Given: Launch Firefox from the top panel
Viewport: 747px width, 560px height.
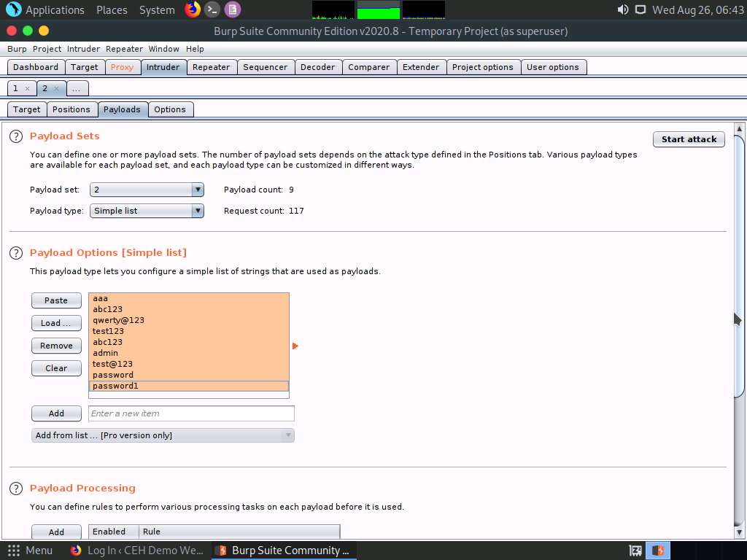Looking at the screenshot, I should pyautogui.click(x=192, y=9).
